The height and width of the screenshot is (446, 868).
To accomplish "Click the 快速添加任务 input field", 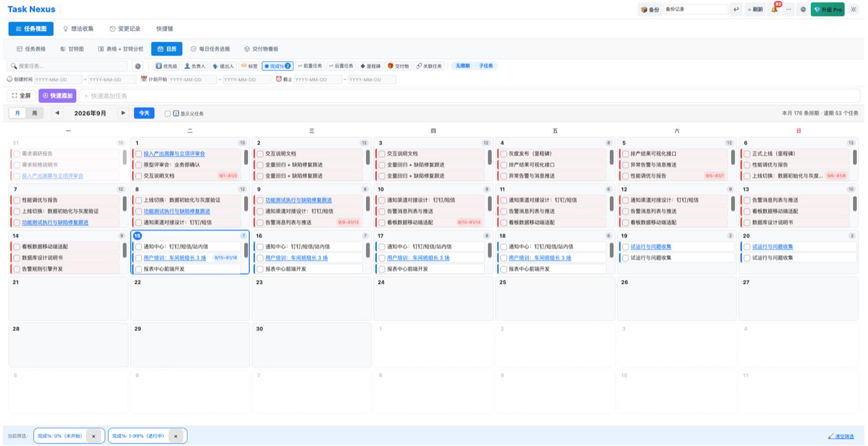I will [x=470, y=96].
